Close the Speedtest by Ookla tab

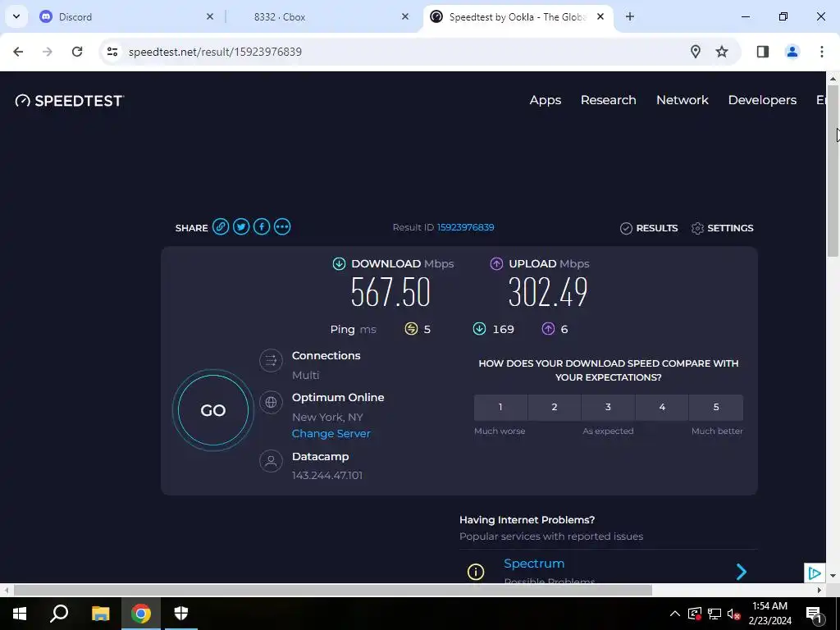point(600,16)
